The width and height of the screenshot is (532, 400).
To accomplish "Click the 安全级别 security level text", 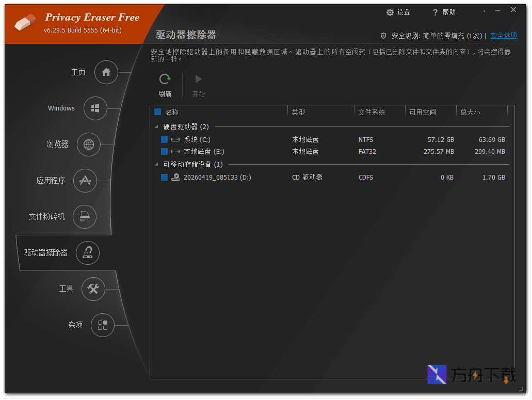I will point(437,36).
